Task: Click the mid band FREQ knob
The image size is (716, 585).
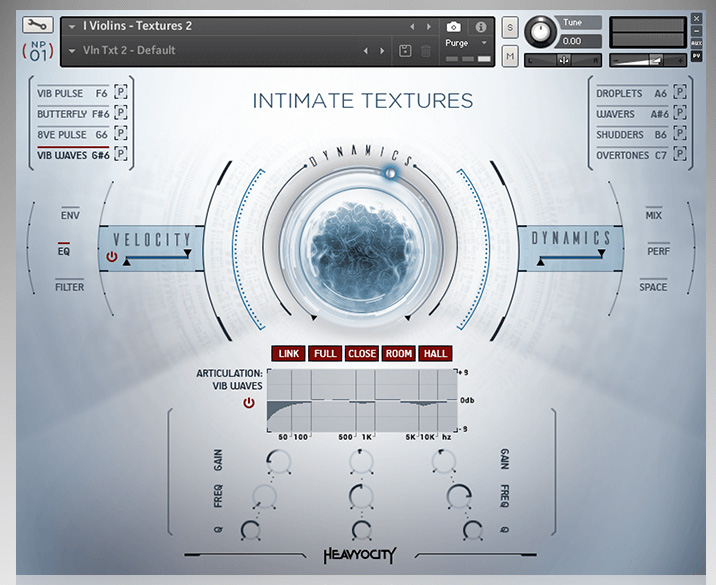Action: tap(361, 497)
